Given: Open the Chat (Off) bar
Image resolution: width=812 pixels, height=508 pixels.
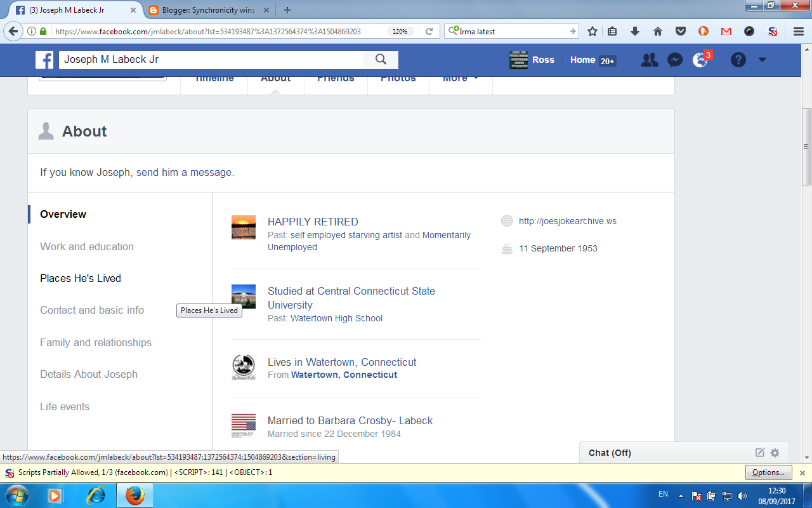Looking at the screenshot, I should pos(684,453).
